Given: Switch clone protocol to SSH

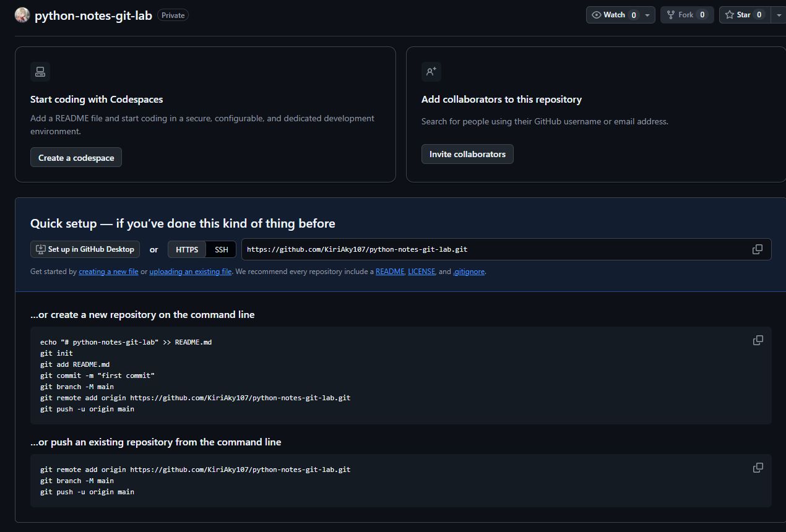Looking at the screenshot, I should click(221, 249).
